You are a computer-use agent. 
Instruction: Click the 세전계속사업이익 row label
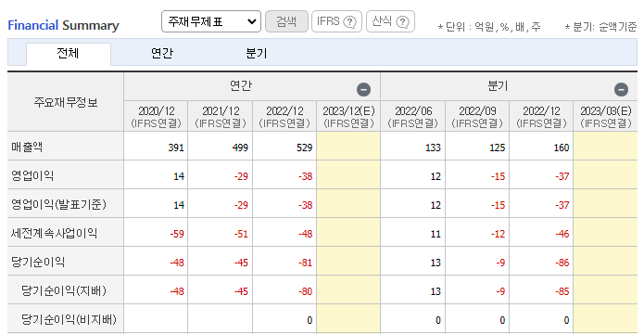tap(55, 233)
